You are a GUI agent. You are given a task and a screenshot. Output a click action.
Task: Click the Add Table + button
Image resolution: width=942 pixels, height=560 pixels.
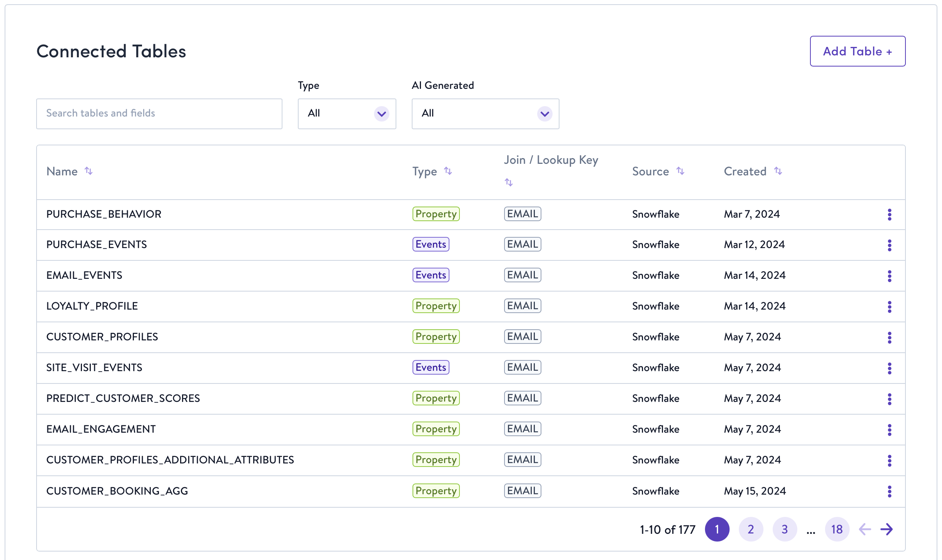point(857,51)
